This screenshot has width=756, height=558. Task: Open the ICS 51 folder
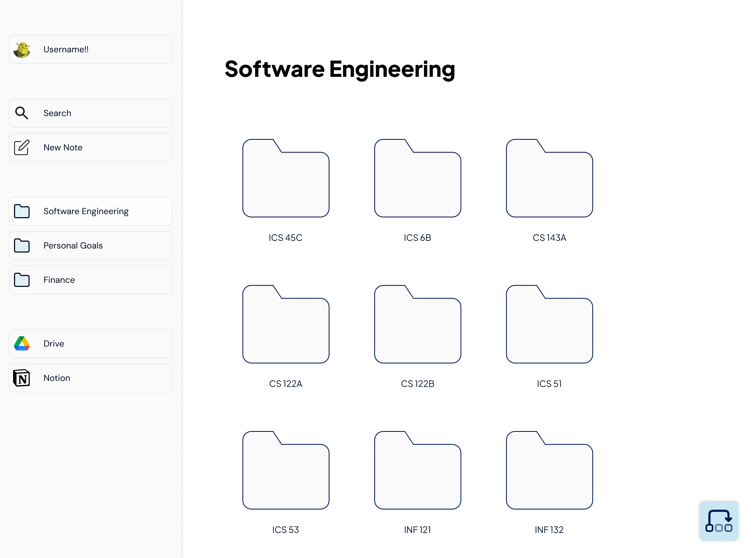coord(550,324)
